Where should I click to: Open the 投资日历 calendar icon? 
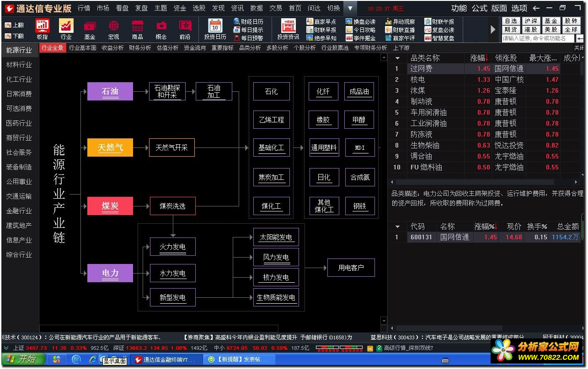click(215, 29)
